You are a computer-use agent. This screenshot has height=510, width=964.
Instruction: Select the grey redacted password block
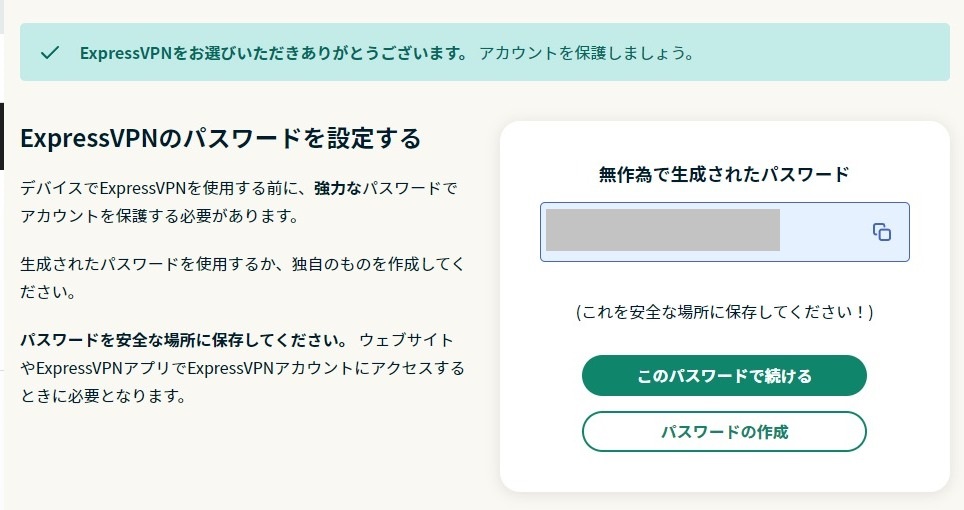(663, 230)
